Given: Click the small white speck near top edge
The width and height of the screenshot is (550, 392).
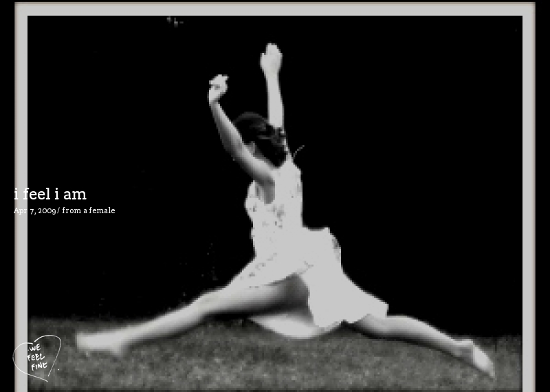Looking at the screenshot, I should (174, 21).
